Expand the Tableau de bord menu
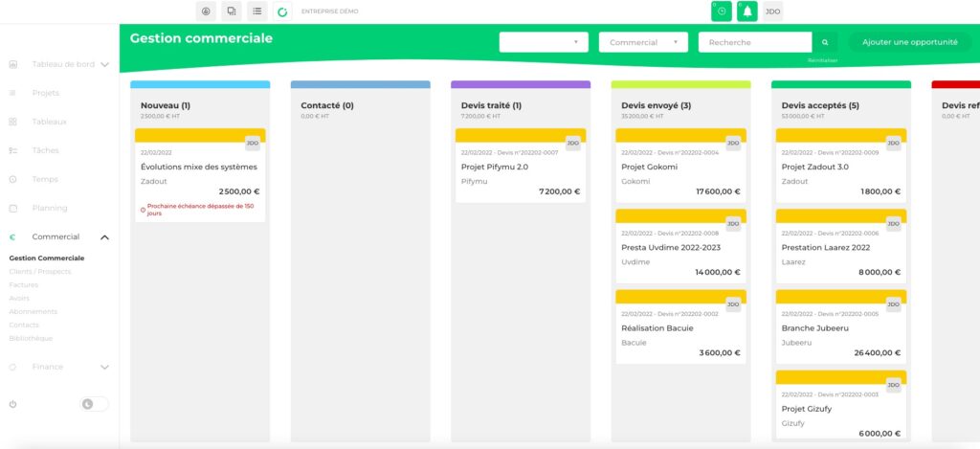This screenshot has width=980, height=449. [104, 65]
